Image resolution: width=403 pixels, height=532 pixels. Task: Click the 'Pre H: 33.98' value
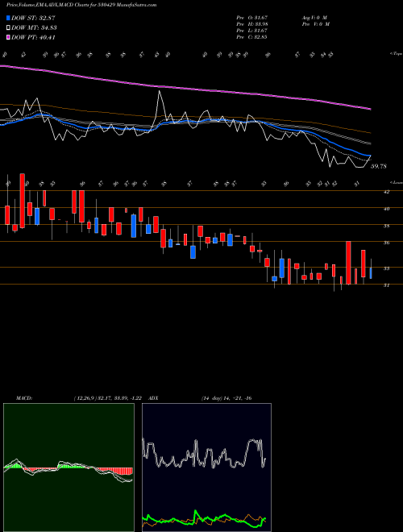[252, 23]
